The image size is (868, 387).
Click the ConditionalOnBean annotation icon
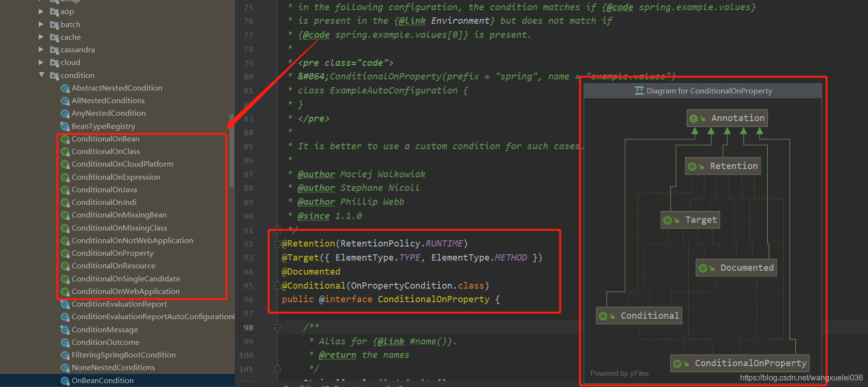65,139
